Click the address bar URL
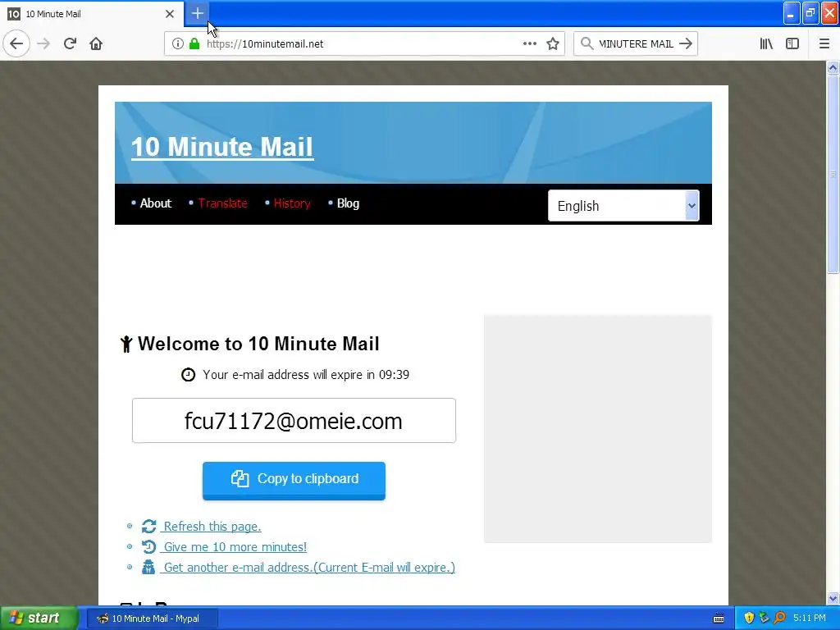Screen dimensions: 840x630 click(265, 43)
